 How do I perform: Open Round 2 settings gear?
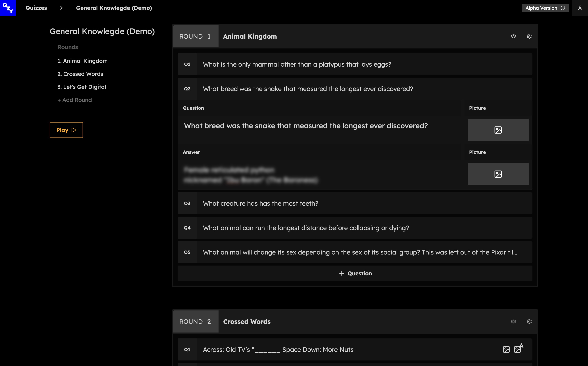click(529, 321)
